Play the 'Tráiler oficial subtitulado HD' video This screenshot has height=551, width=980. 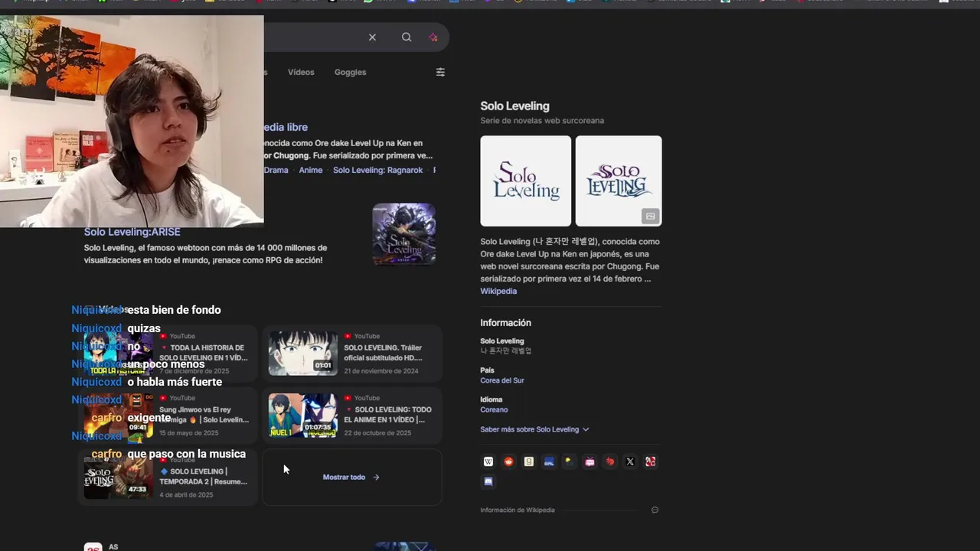pyautogui.click(x=352, y=354)
